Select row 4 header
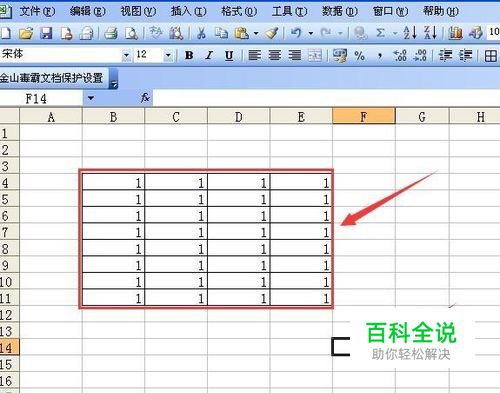Screen dimensions: 500x393 (9, 182)
